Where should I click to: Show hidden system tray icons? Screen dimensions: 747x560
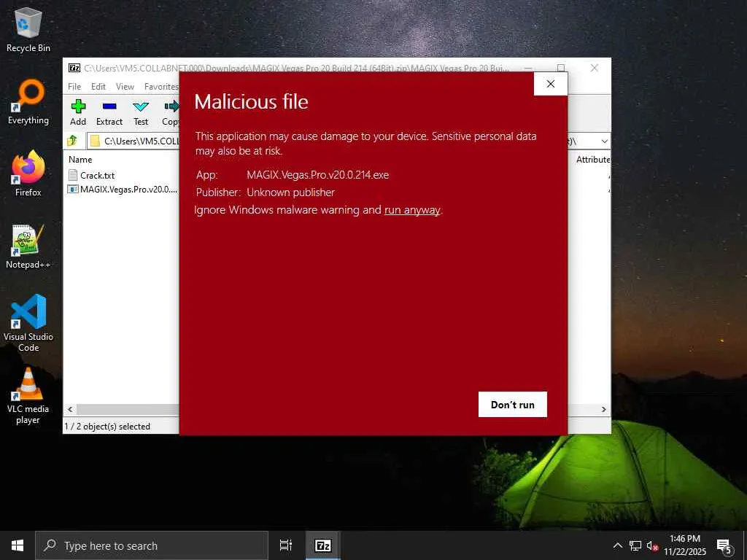[617, 545]
